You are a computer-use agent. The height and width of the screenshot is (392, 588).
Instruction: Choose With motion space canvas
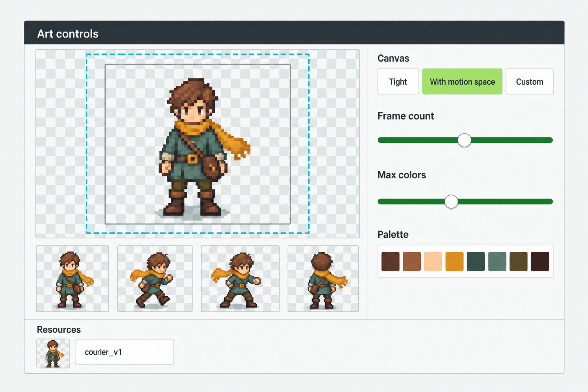tap(462, 82)
